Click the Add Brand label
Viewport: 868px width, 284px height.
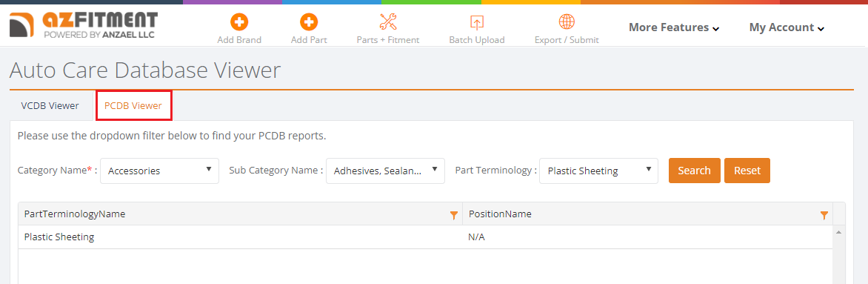coord(239,40)
